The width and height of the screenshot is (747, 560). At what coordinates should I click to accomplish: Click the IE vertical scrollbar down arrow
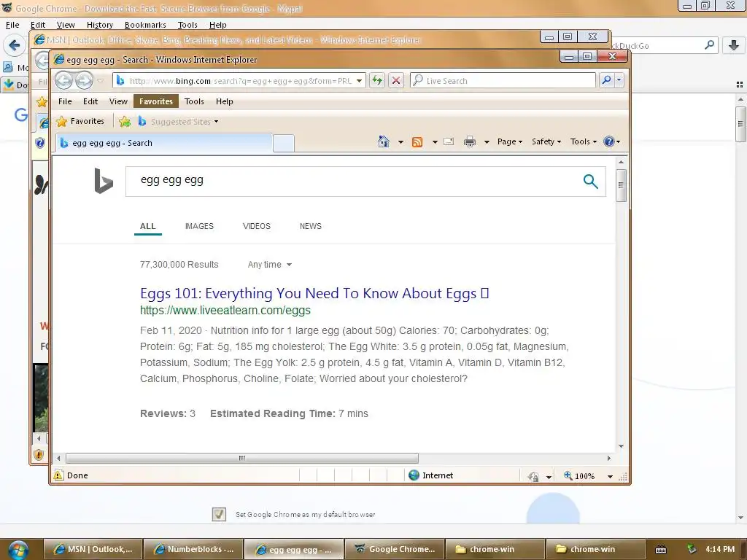pyautogui.click(x=621, y=446)
